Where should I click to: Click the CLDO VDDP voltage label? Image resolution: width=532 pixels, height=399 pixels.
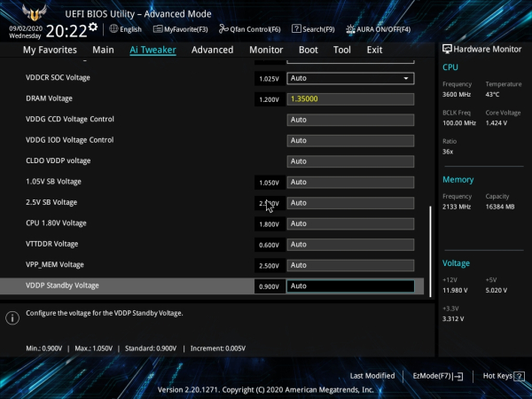58,160
